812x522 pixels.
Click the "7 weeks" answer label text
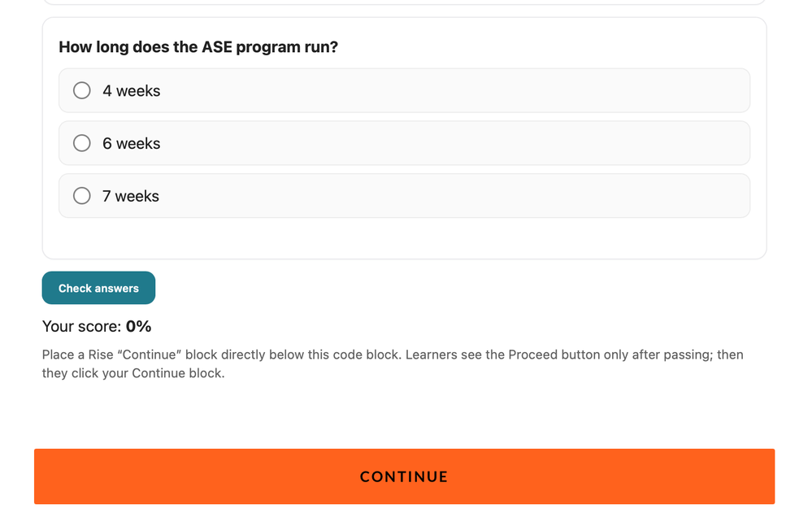(x=131, y=197)
